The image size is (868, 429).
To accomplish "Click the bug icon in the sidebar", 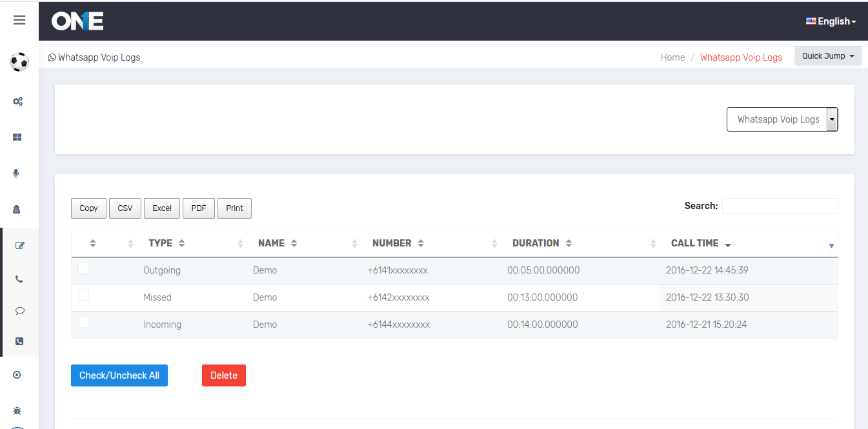I will pos(17,410).
